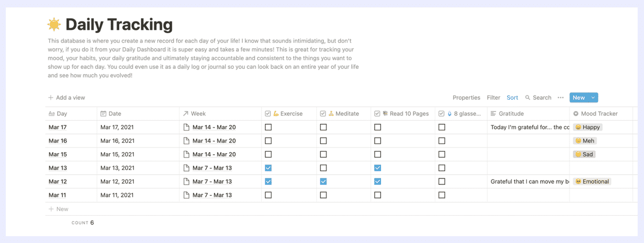Click the COUNT 6 footer value
Screen dimensions: 644x243
tap(83, 223)
